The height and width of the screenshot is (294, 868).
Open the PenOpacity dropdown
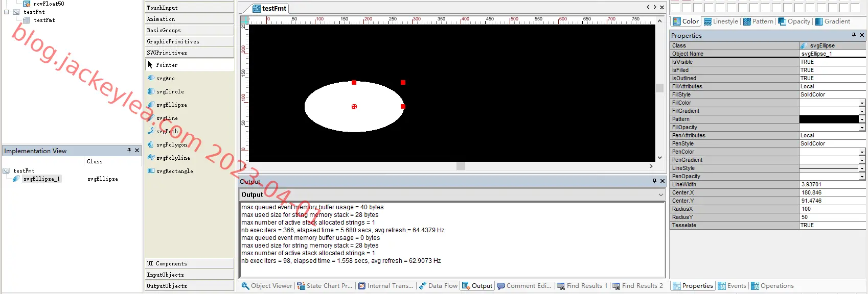[862, 177]
